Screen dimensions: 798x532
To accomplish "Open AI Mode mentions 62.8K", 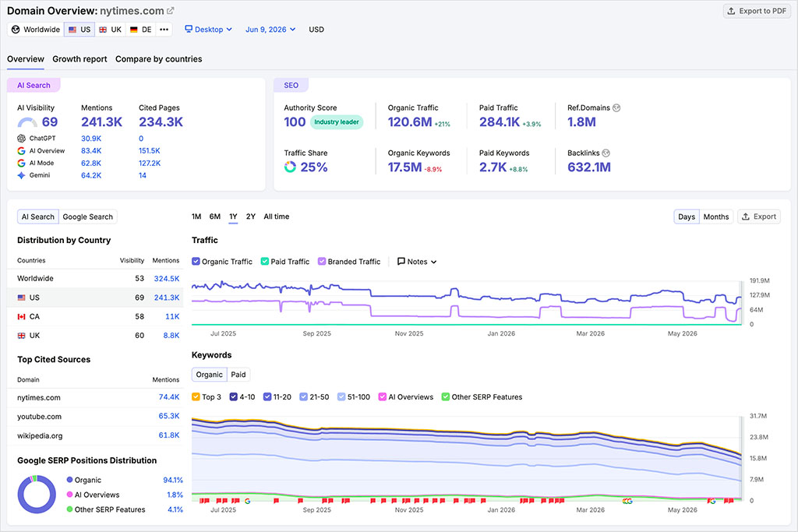I will (x=91, y=164).
